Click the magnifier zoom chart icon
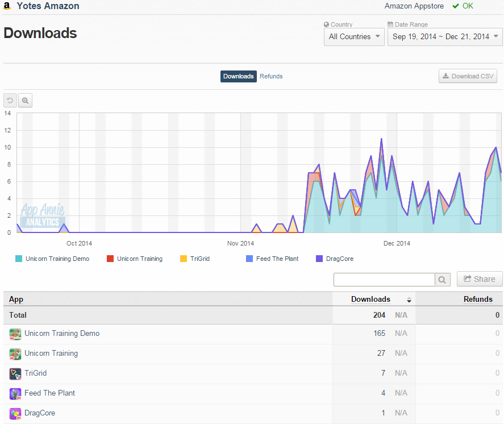The image size is (504, 424). [26, 101]
